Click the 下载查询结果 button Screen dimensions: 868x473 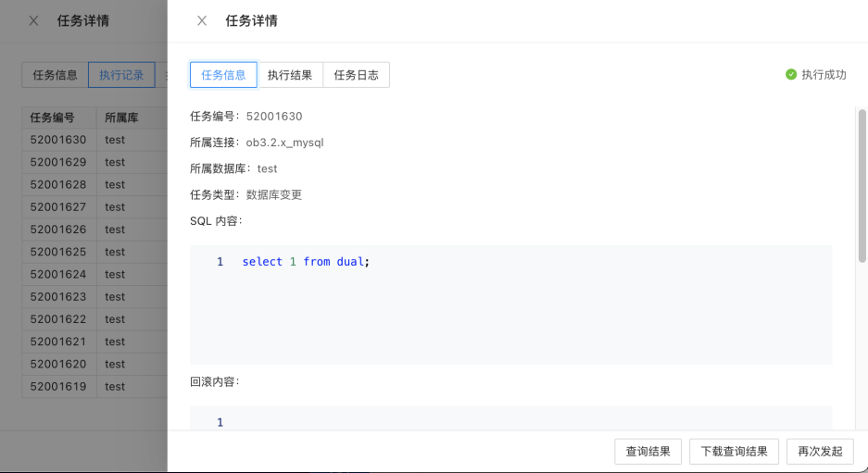pos(734,452)
